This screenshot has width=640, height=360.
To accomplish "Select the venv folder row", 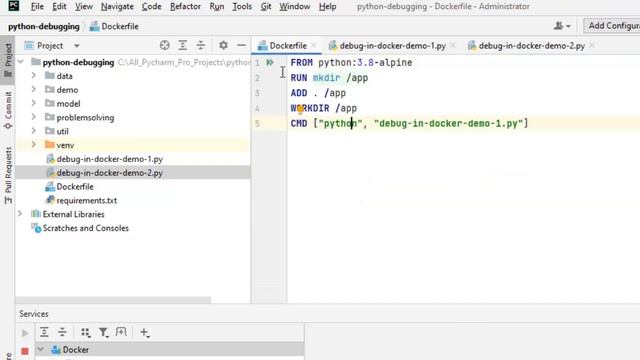I will [x=133, y=145].
